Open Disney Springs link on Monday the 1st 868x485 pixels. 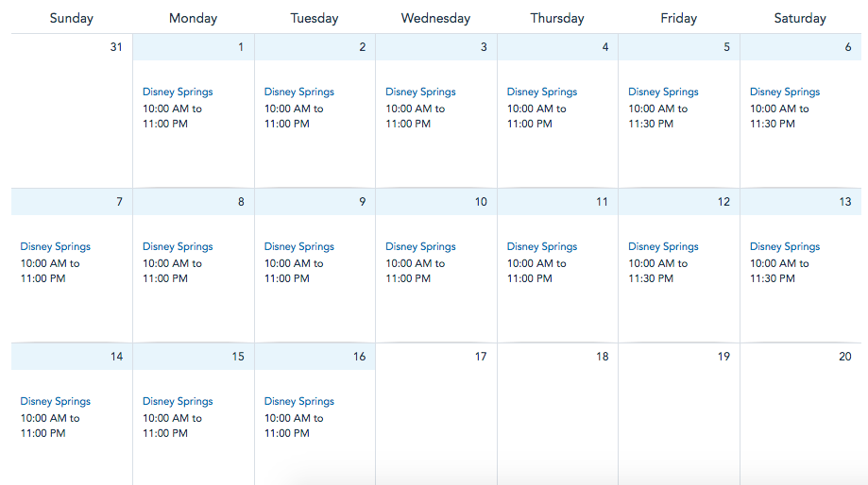point(178,92)
